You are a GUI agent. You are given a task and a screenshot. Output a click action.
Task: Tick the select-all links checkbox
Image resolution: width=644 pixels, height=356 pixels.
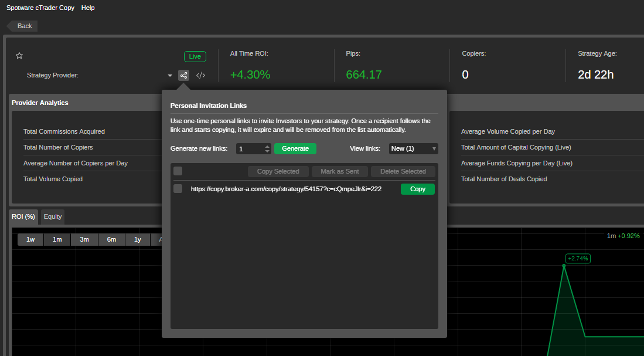click(x=178, y=171)
